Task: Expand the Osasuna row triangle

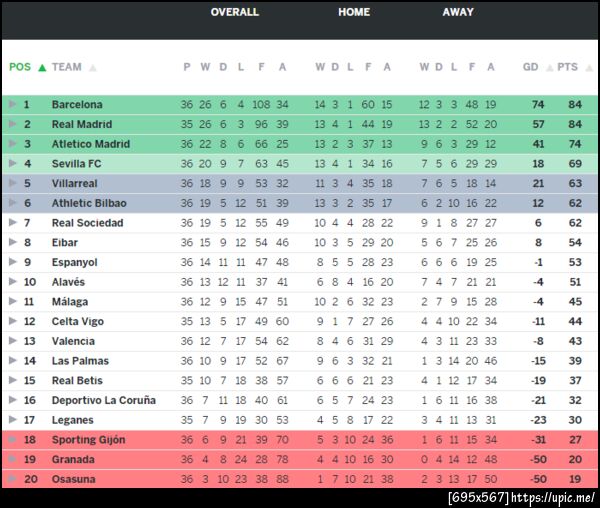Action: [12, 479]
